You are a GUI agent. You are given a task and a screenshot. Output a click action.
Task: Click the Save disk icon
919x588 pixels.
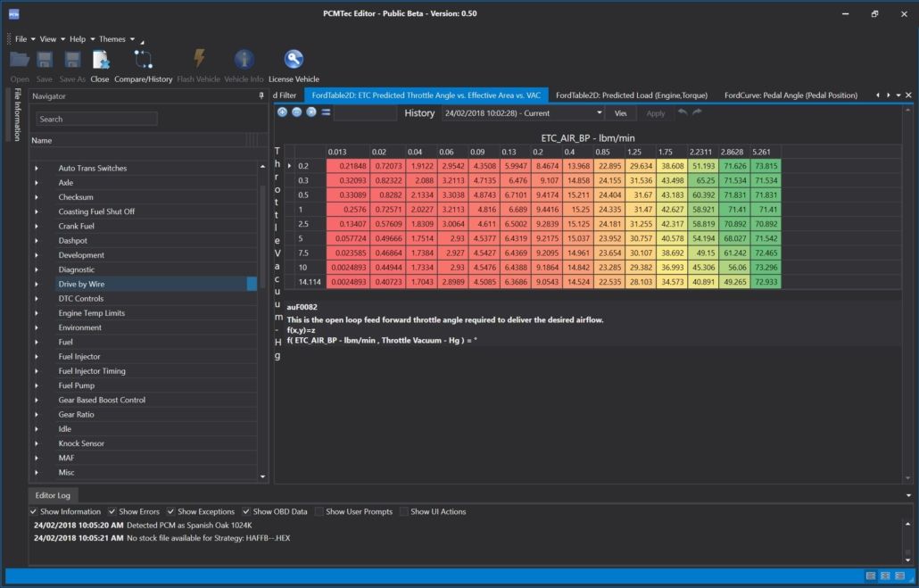tap(45, 59)
